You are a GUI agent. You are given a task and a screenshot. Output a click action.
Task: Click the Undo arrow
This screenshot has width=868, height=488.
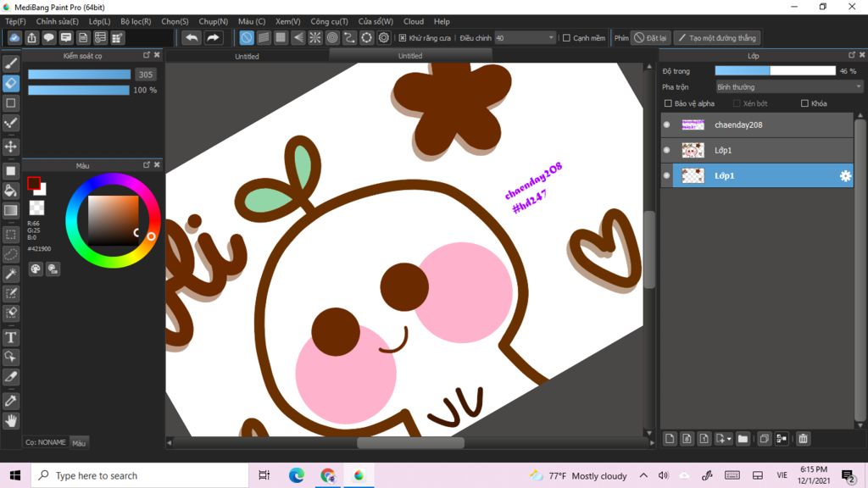tap(192, 37)
